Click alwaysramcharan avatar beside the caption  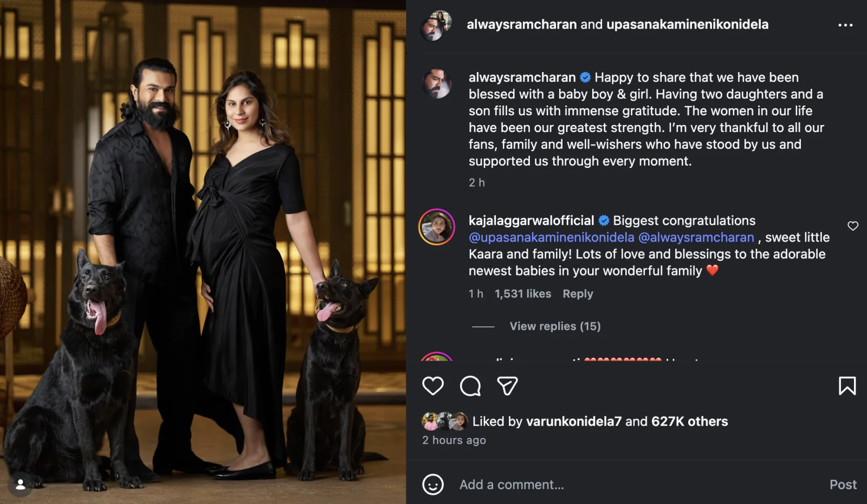(436, 84)
